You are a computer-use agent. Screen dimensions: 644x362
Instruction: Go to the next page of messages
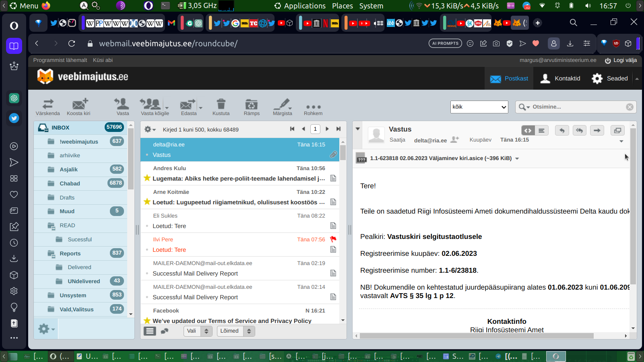click(x=327, y=129)
